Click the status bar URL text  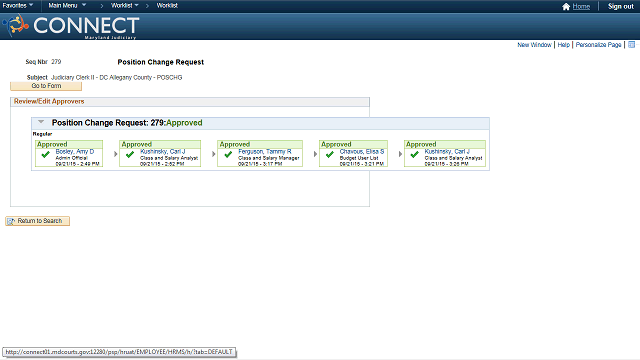(119, 352)
